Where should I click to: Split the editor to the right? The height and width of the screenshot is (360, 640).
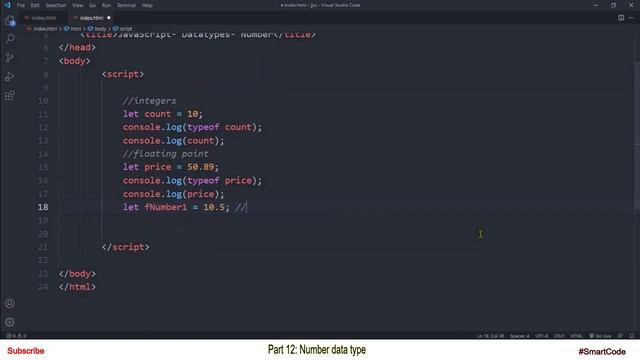(x=621, y=18)
